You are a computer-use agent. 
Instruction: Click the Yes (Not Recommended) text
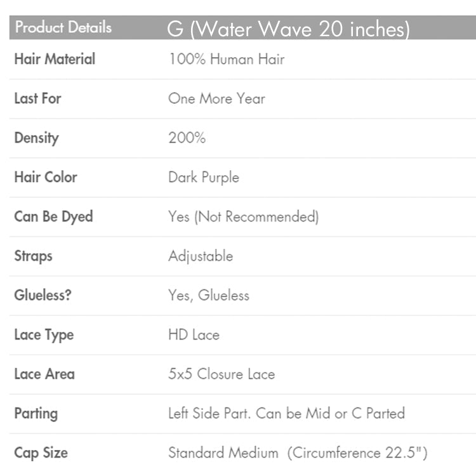pyautogui.click(x=243, y=216)
